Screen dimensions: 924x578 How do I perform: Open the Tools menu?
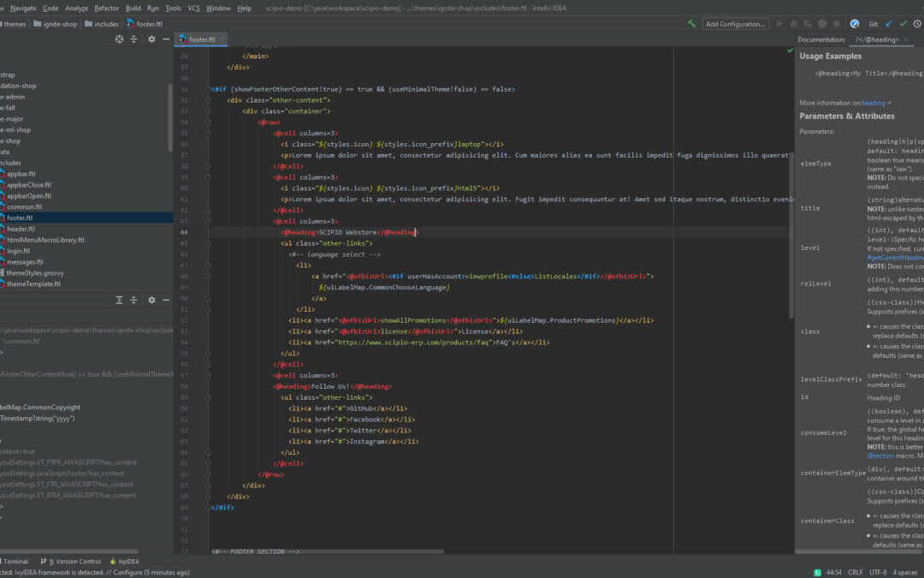173,9
